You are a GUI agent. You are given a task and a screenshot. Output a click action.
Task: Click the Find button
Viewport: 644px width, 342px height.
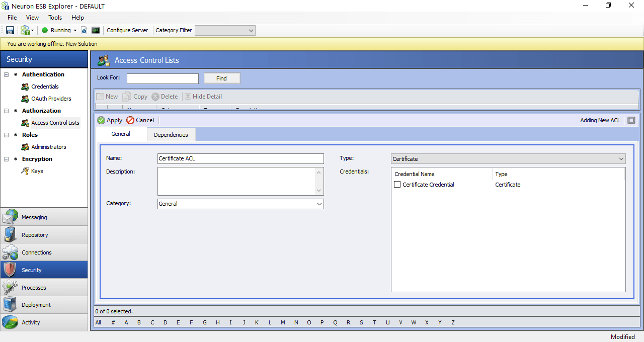click(x=222, y=78)
